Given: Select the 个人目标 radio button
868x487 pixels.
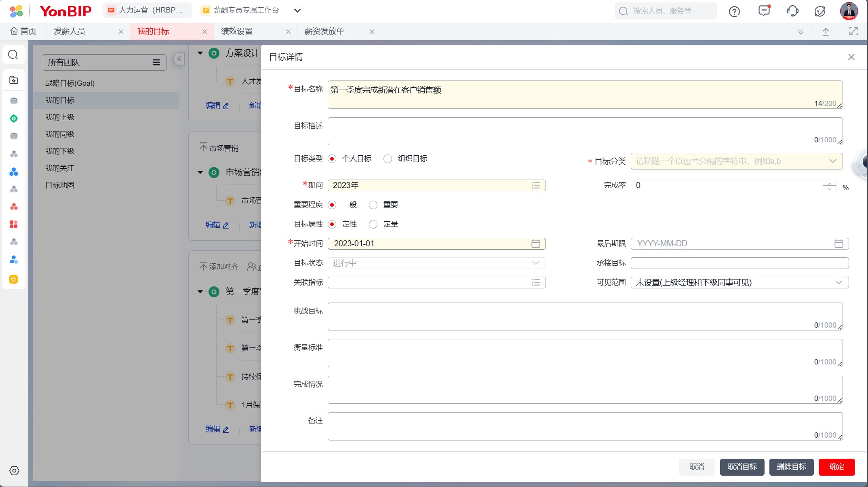Looking at the screenshot, I should pyautogui.click(x=332, y=159).
